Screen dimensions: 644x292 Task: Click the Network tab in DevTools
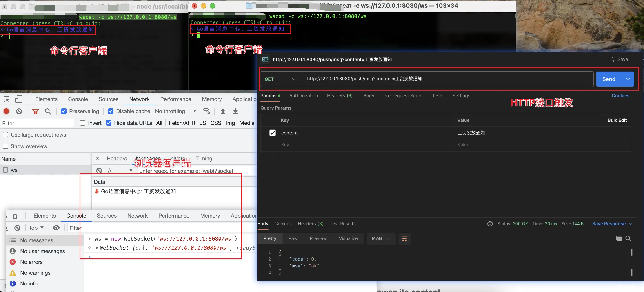tap(139, 99)
